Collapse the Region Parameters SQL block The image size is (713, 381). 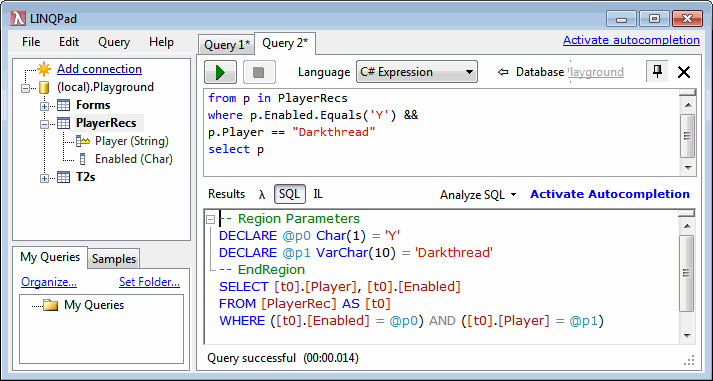click(210, 220)
